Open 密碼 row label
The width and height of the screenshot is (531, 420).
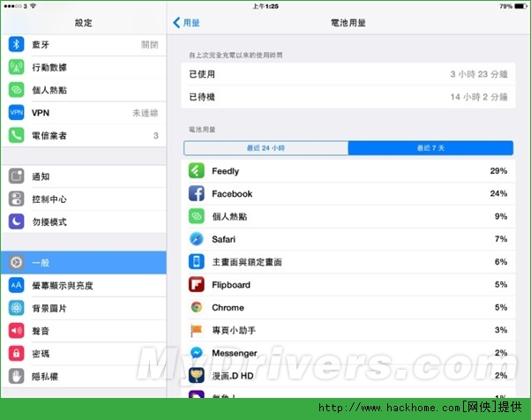tap(41, 354)
